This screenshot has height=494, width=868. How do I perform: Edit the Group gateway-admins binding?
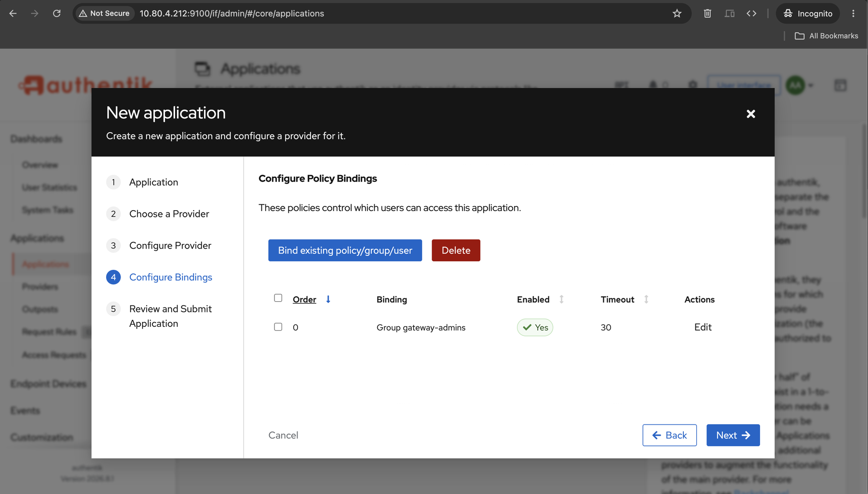pyautogui.click(x=703, y=327)
